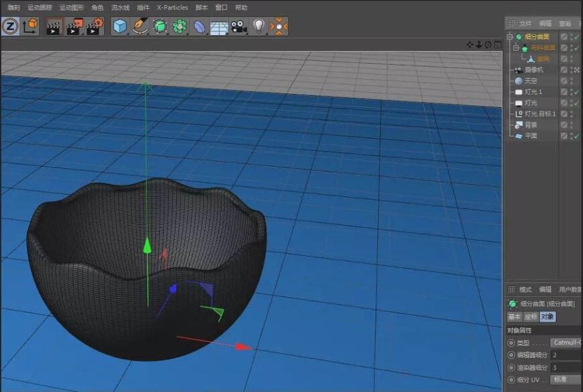Click the blue Bend deformer icon
583x392 pixels.
[x=200, y=27]
